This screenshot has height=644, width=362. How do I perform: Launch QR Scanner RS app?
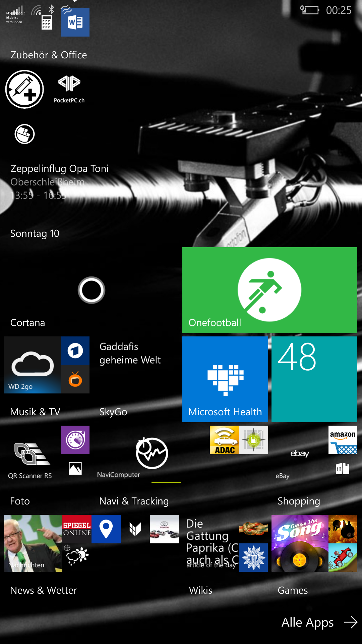tap(33, 454)
